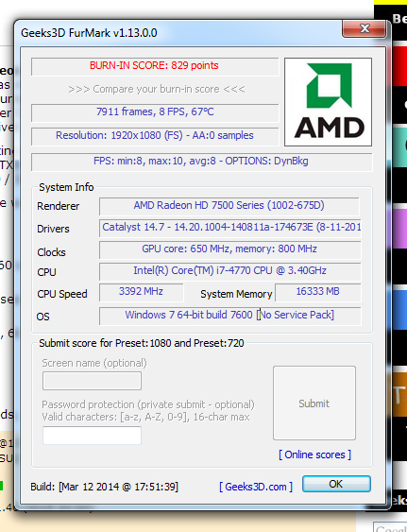Click the Resolution 1920x1080 field
This screenshot has height=532, width=407.
(155, 136)
